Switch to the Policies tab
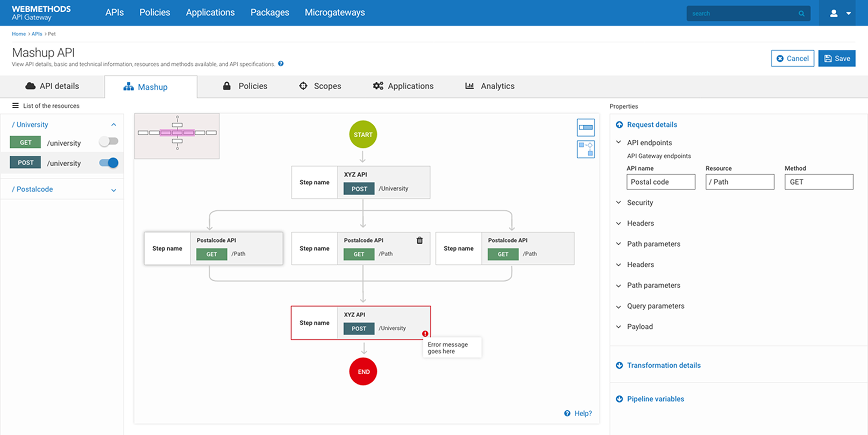 [x=245, y=86]
